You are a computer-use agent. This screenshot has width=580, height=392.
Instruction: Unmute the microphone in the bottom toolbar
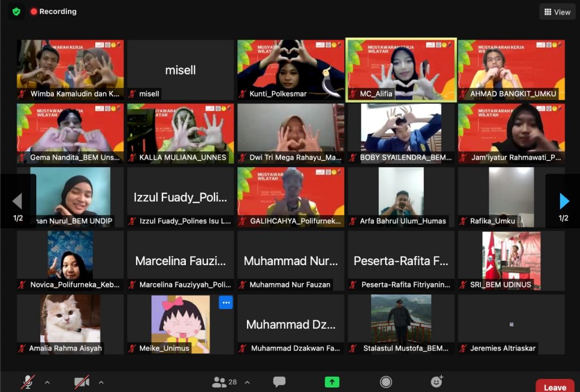coord(27,382)
